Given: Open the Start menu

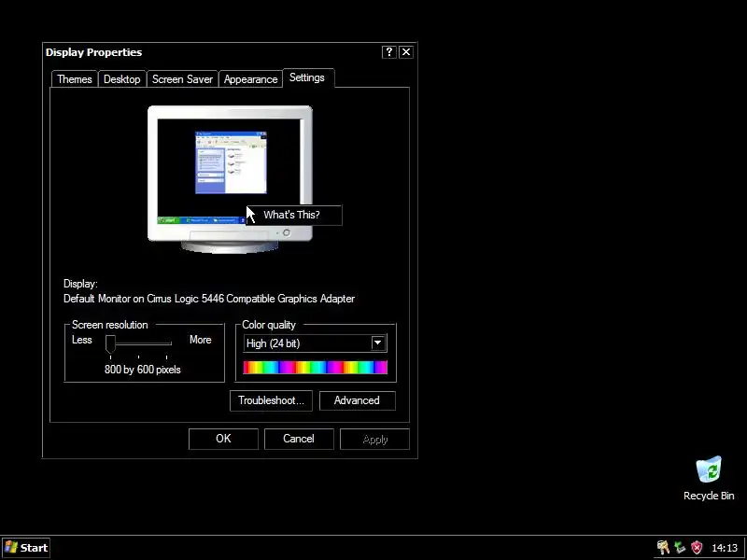Looking at the screenshot, I should [26, 548].
